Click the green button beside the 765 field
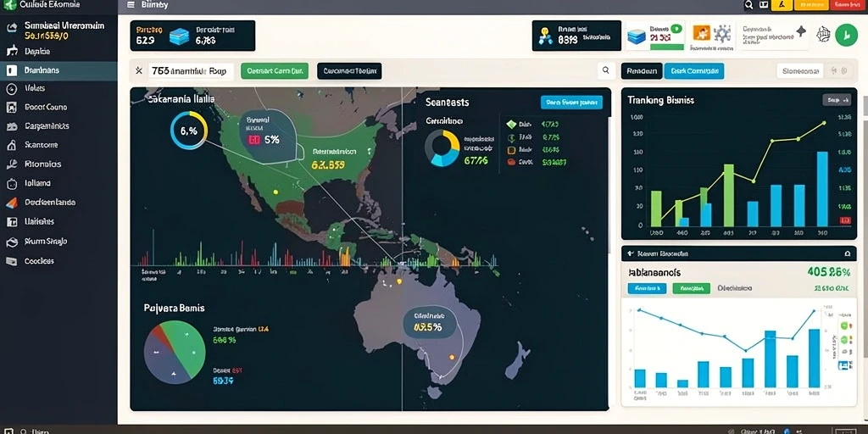Screen dimensions: 868x434 [275, 71]
